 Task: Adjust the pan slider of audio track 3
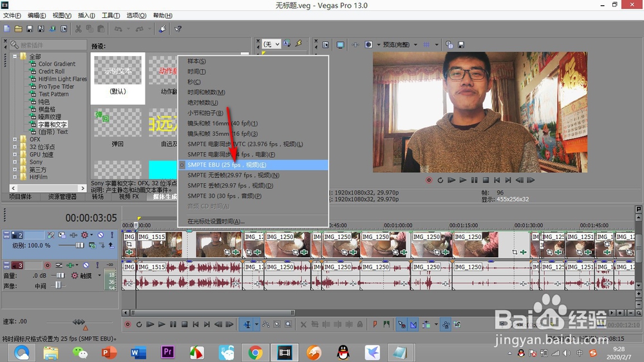[x=57, y=285]
